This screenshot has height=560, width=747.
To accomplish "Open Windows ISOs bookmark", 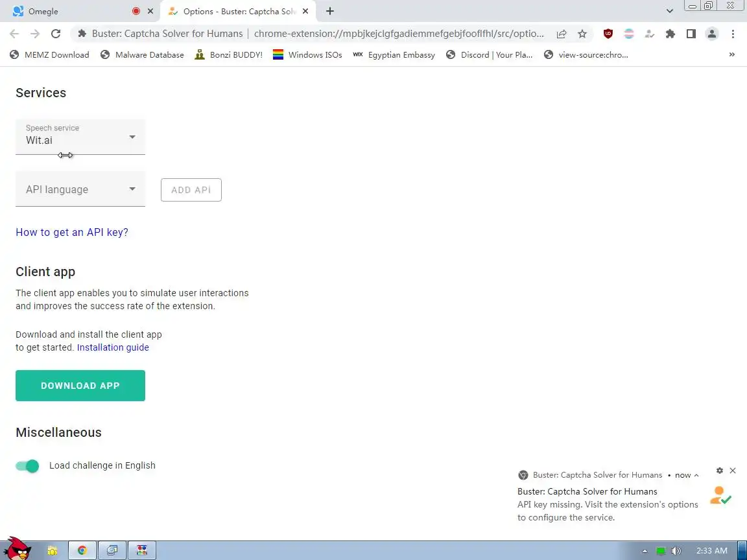I will coord(307,54).
